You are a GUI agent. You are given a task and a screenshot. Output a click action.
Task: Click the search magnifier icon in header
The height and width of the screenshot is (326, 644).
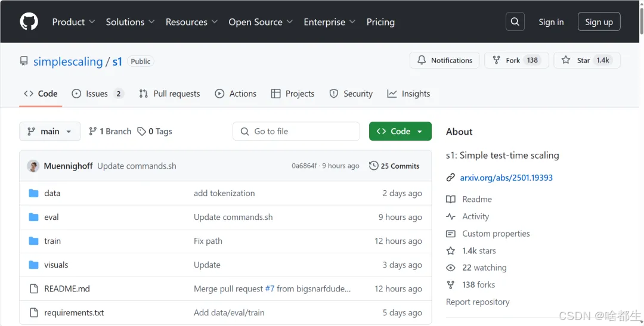coord(515,22)
